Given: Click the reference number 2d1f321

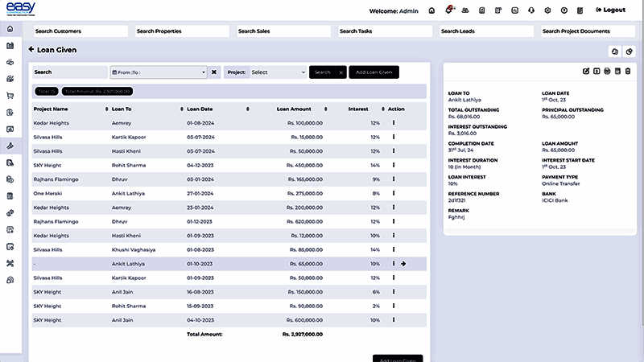Looking at the screenshot, I should pyautogui.click(x=456, y=200).
